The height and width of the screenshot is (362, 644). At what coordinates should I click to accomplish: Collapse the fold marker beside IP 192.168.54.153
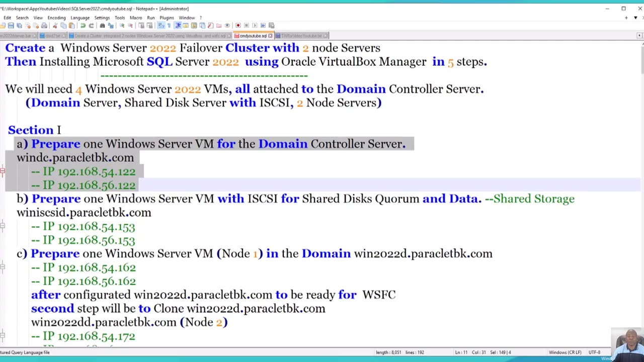(3, 226)
